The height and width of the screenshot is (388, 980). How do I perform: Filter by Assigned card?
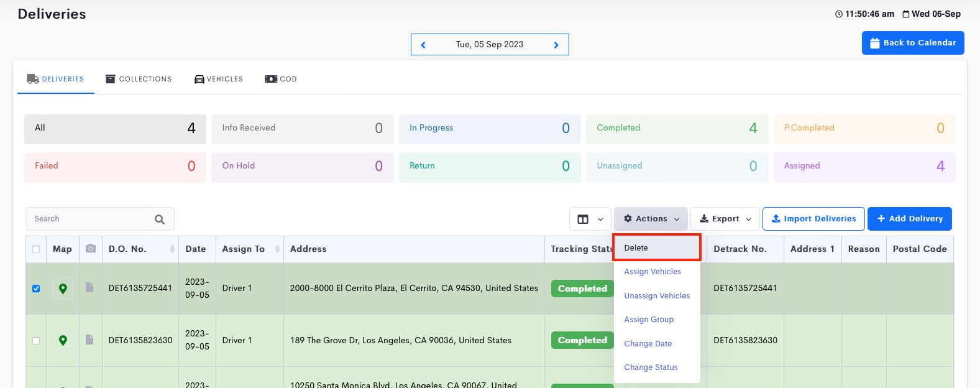[864, 167]
